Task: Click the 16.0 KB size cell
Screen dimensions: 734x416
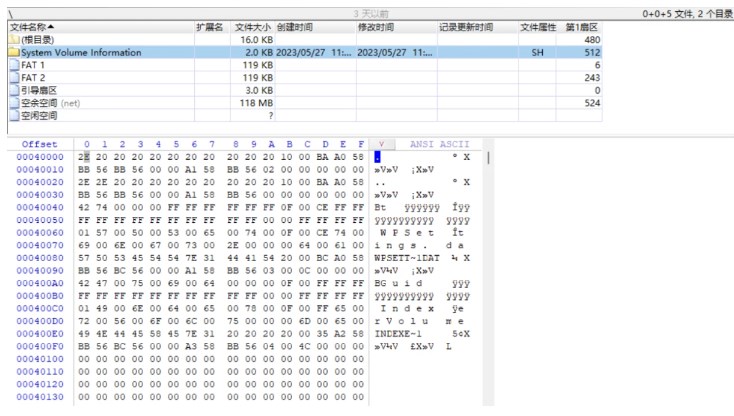Action: [x=257, y=40]
